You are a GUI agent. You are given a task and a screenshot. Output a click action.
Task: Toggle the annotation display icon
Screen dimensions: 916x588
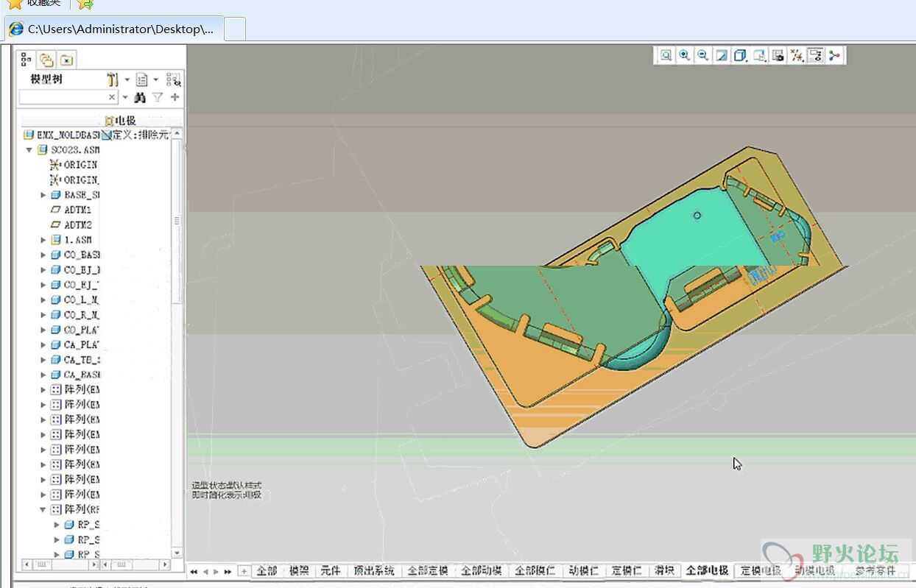click(x=815, y=55)
